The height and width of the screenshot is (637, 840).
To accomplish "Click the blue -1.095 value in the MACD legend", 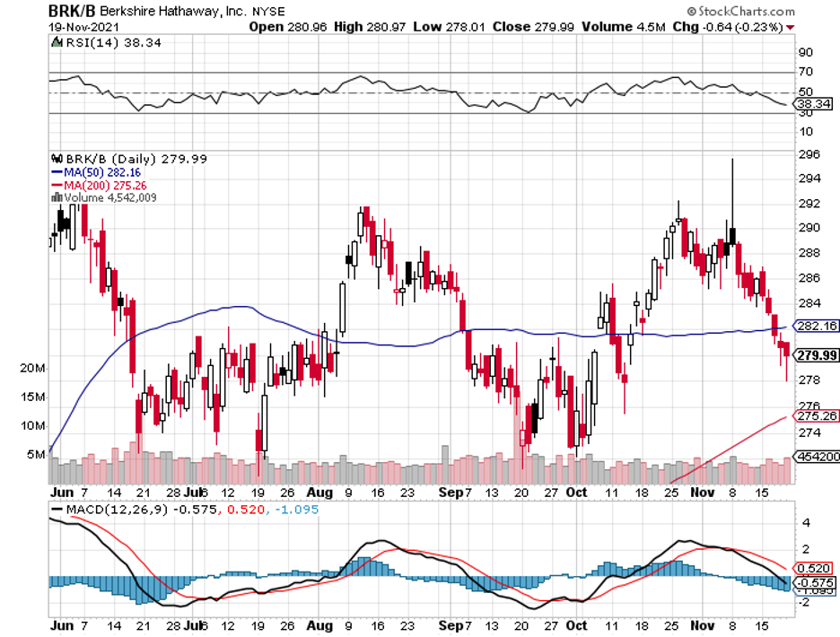I will pyautogui.click(x=297, y=509).
